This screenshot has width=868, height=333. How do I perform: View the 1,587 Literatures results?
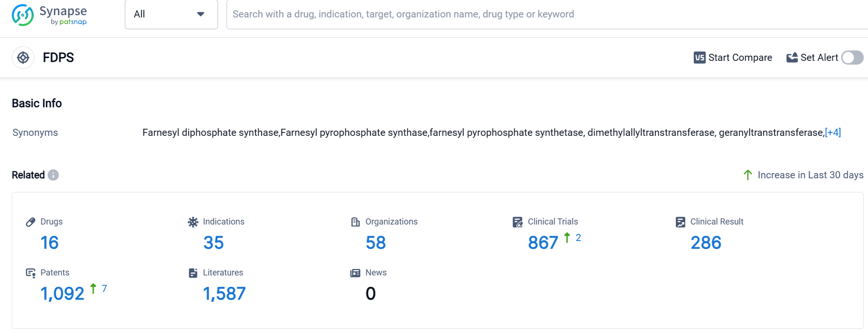click(x=224, y=294)
